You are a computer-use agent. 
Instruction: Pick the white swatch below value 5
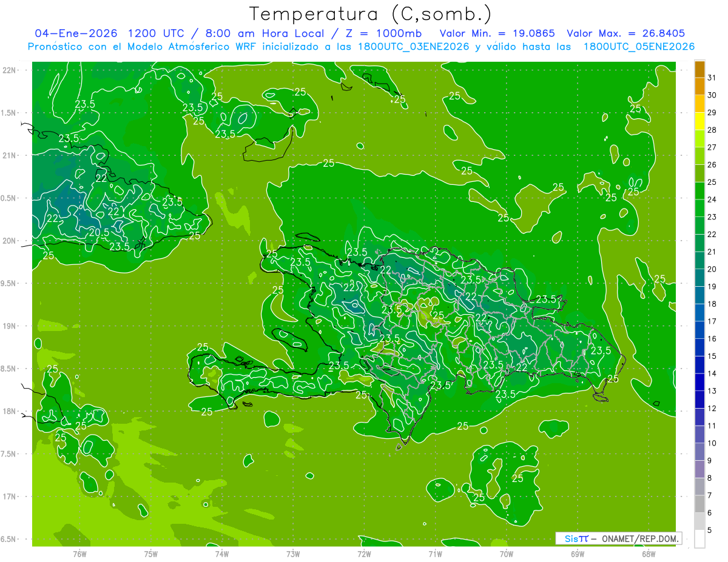click(699, 539)
